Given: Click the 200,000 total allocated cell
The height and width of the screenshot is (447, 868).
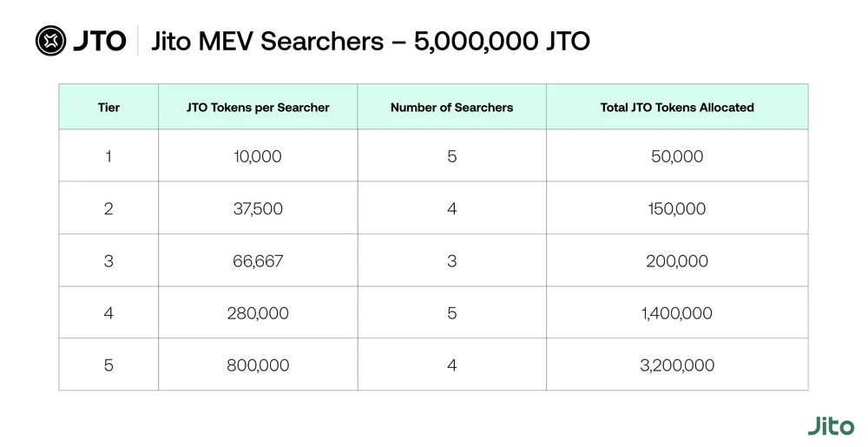Looking at the screenshot, I should click(x=677, y=261).
